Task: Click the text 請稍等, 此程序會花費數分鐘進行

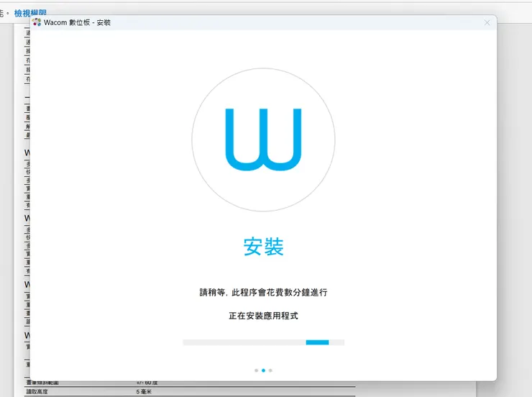Action: click(263, 292)
